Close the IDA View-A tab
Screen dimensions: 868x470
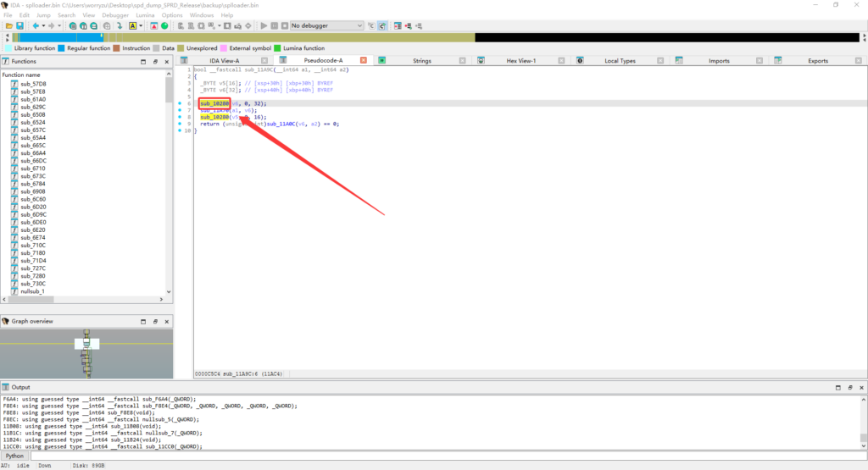[264, 61]
